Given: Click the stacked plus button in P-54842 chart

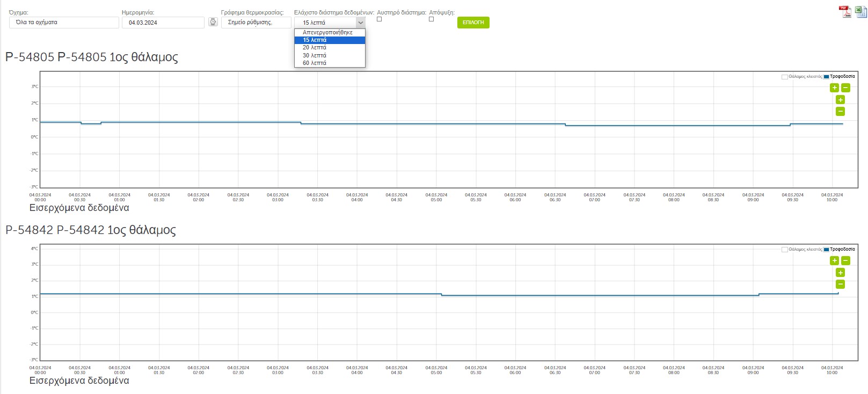Looking at the screenshot, I should (841, 273).
